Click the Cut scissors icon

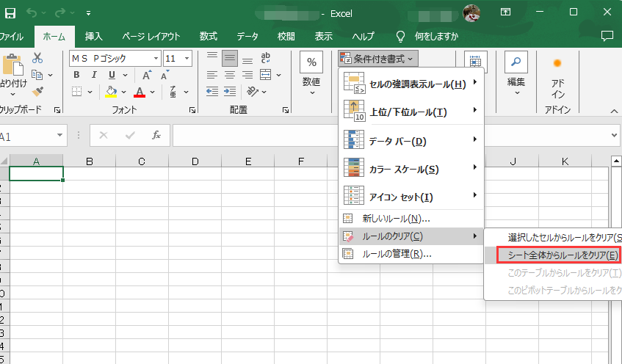(x=37, y=58)
